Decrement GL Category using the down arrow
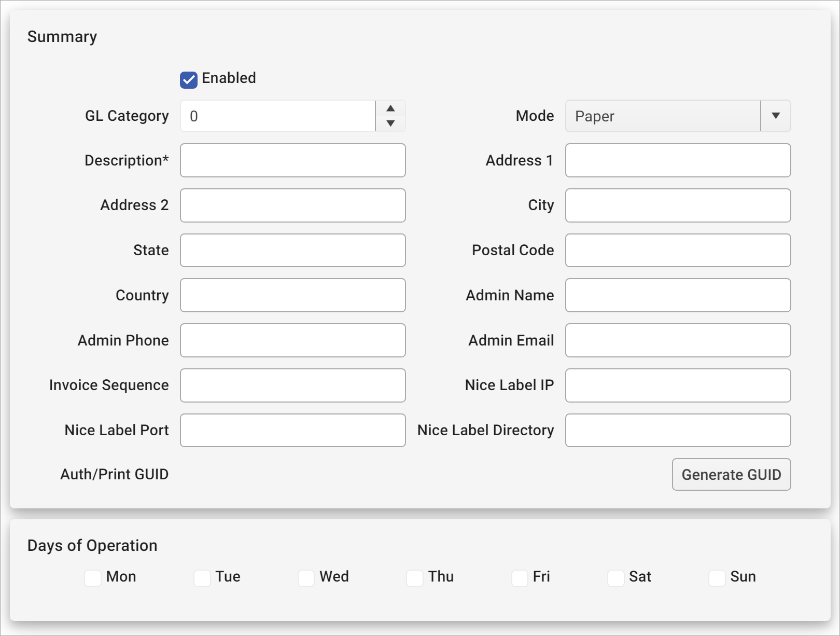Screen dimensions: 840x636 coord(390,125)
